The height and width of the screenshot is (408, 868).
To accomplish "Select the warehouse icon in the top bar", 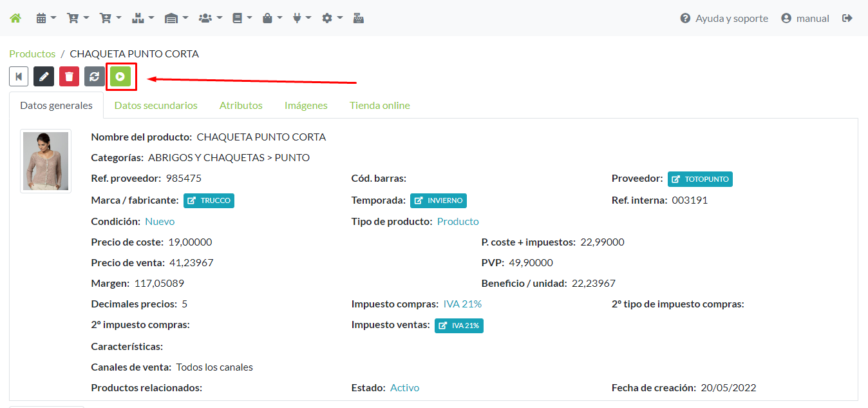I will [172, 17].
